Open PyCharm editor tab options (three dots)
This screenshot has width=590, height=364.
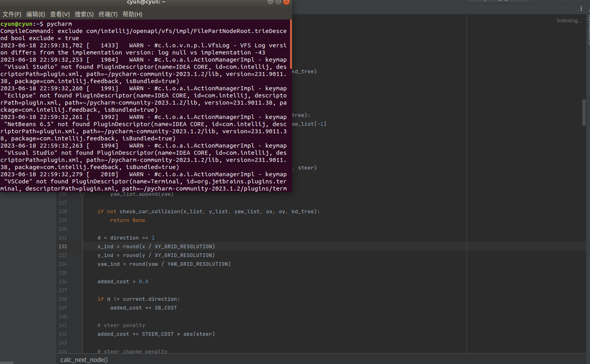[x=581, y=9]
